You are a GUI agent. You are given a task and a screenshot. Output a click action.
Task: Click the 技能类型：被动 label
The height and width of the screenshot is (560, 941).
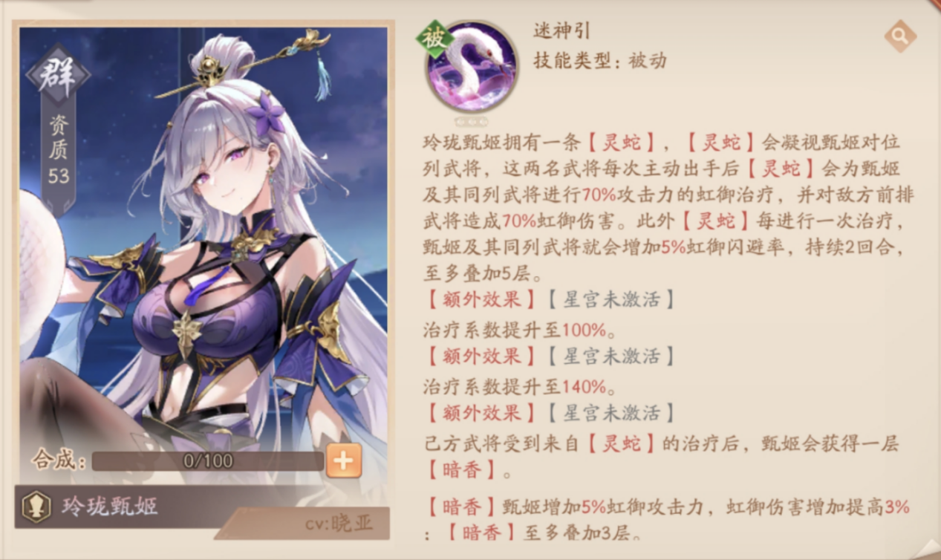pyautogui.click(x=600, y=60)
